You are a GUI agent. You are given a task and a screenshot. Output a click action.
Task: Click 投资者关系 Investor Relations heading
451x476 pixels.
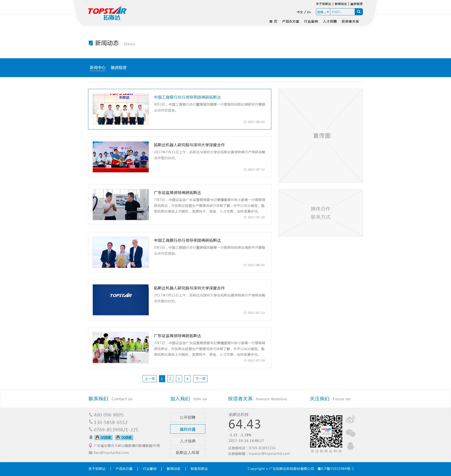[257, 399]
